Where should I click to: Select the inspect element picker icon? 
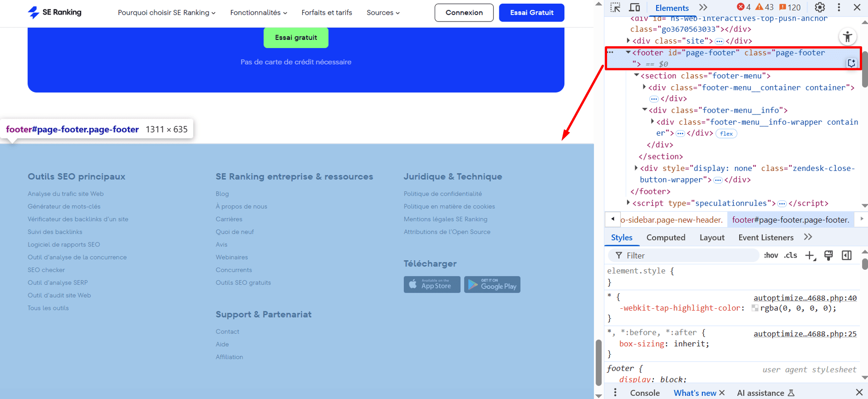615,7
